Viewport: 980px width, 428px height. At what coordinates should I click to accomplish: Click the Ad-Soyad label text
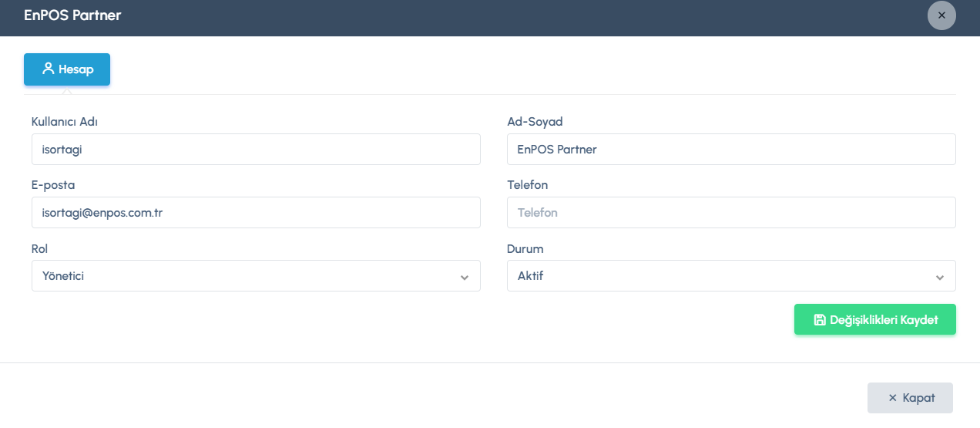tap(535, 122)
